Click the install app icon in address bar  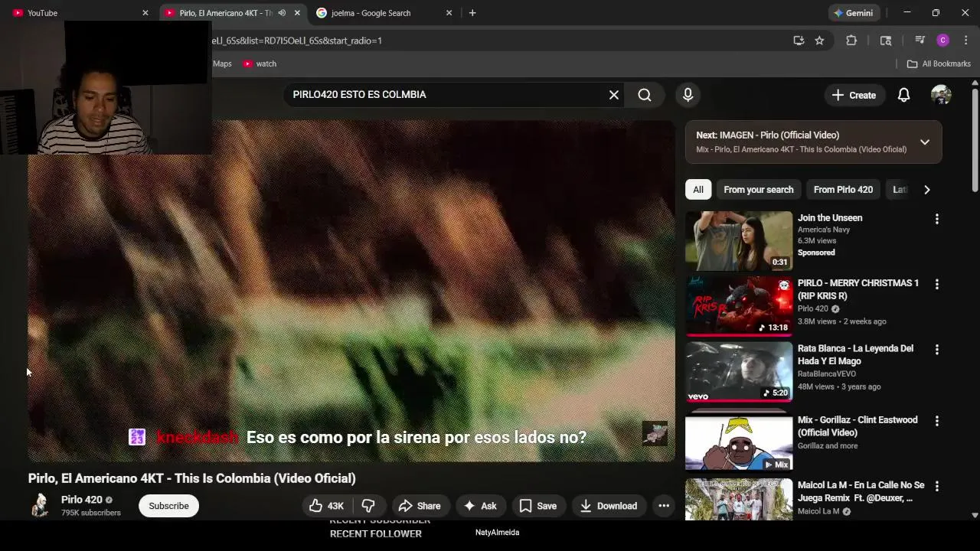[799, 41]
